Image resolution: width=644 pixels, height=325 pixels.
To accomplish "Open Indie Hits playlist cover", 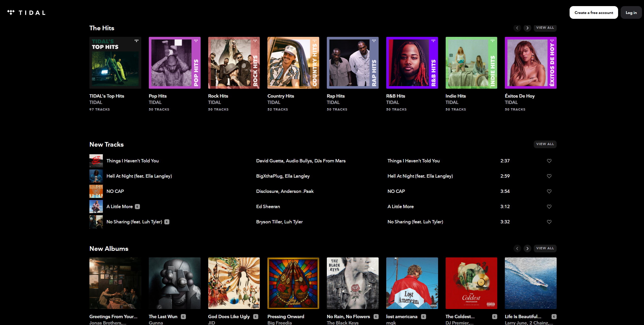I will [x=471, y=63].
